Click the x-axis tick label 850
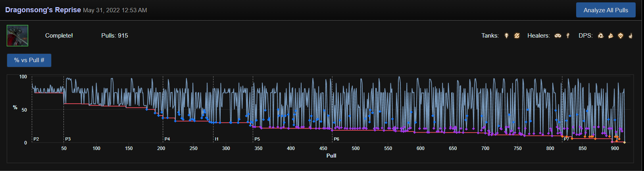This screenshot has height=171, width=644. click(582, 148)
